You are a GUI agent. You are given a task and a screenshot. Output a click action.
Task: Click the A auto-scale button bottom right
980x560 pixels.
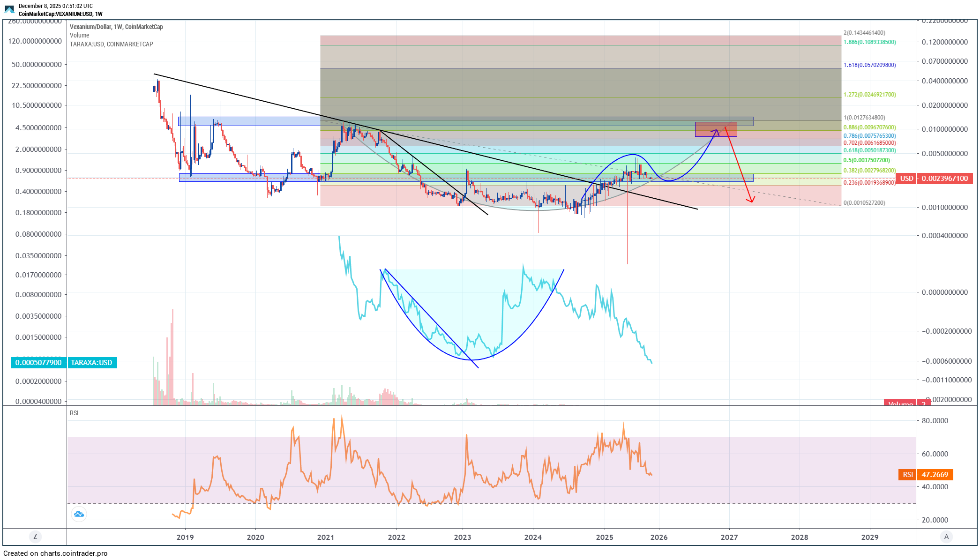tap(946, 537)
